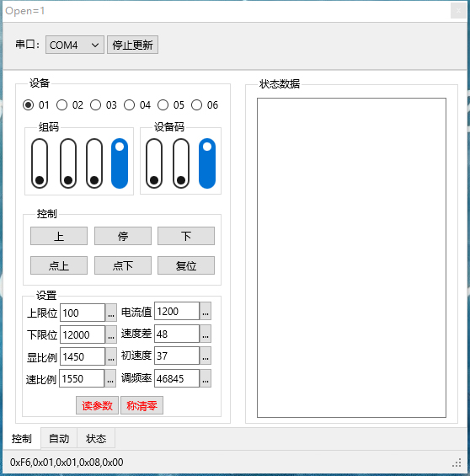
Task: Click the 调频率 input field showing 46845
Action: click(177, 378)
